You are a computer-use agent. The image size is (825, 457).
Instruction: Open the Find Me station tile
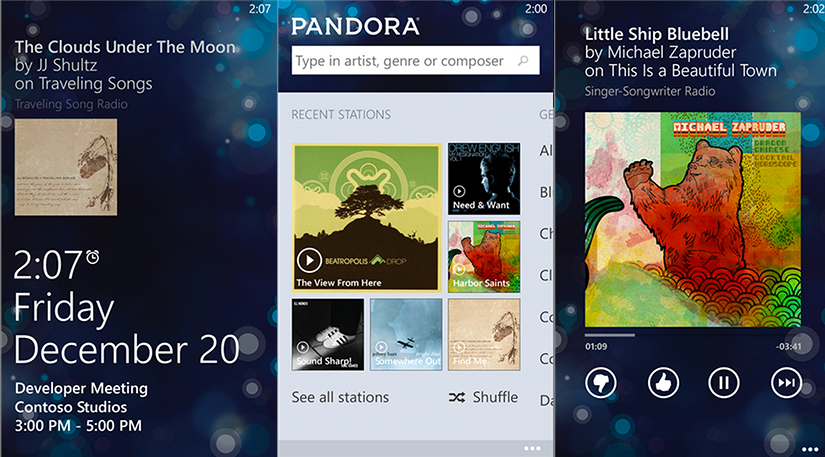[484, 334]
